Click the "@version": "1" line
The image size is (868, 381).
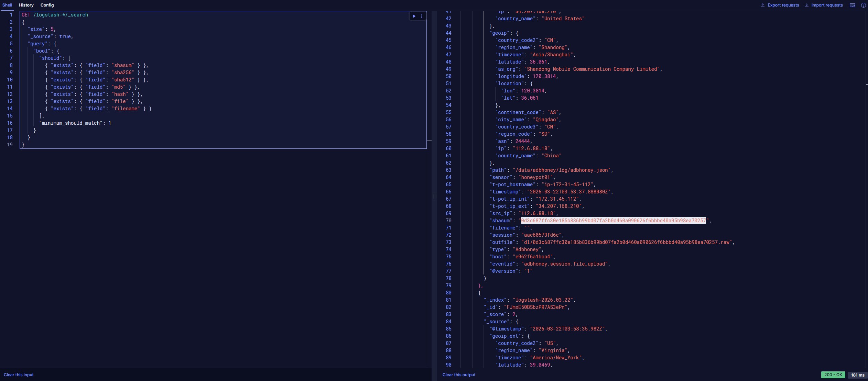(x=511, y=271)
